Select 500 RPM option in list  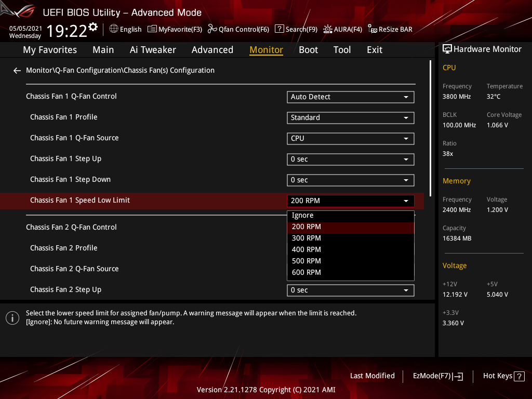click(x=351, y=261)
